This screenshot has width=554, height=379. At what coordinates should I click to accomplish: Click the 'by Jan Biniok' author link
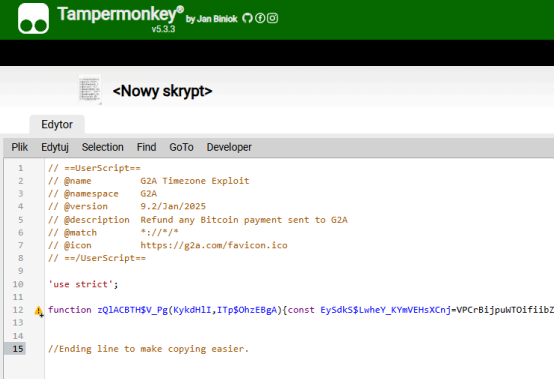(x=212, y=19)
